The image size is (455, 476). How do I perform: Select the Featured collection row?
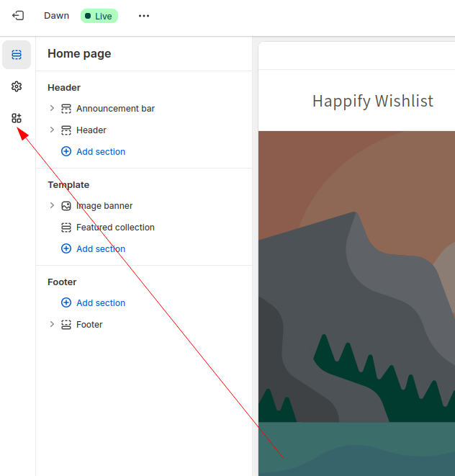[x=144, y=227]
